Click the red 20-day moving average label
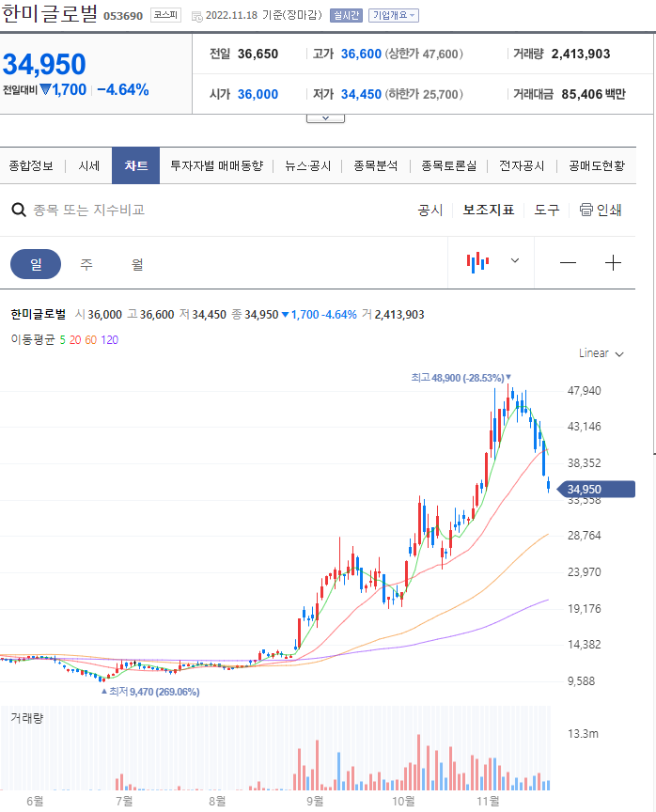 tap(75, 339)
